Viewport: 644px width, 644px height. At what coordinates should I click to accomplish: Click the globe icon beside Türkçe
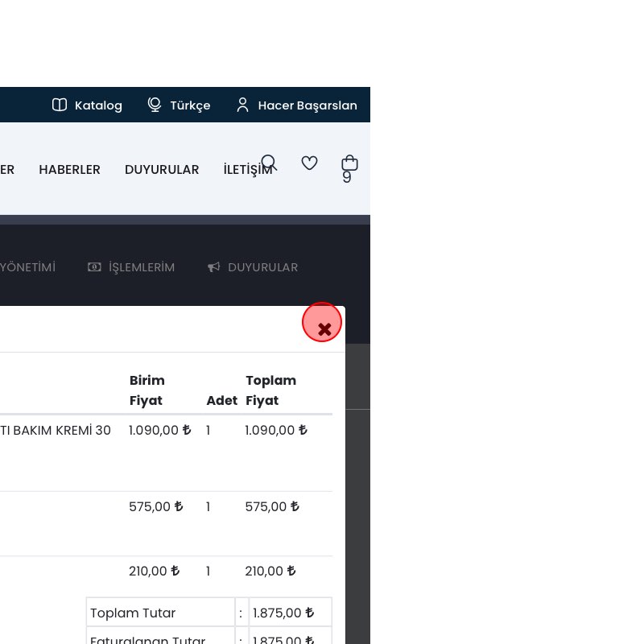(x=155, y=105)
